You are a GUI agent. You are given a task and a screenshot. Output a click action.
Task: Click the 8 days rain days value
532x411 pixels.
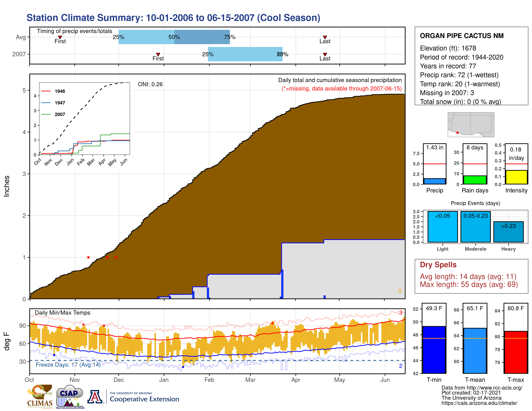coord(475,147)
